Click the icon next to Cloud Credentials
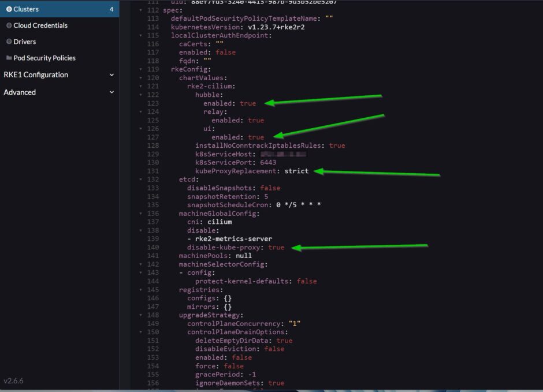Viewport: 543px width, 392px height. coord(9,25)
